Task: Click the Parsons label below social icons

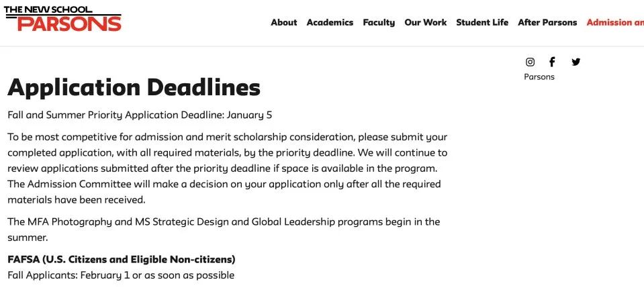Action: click(x=539, y=77)
